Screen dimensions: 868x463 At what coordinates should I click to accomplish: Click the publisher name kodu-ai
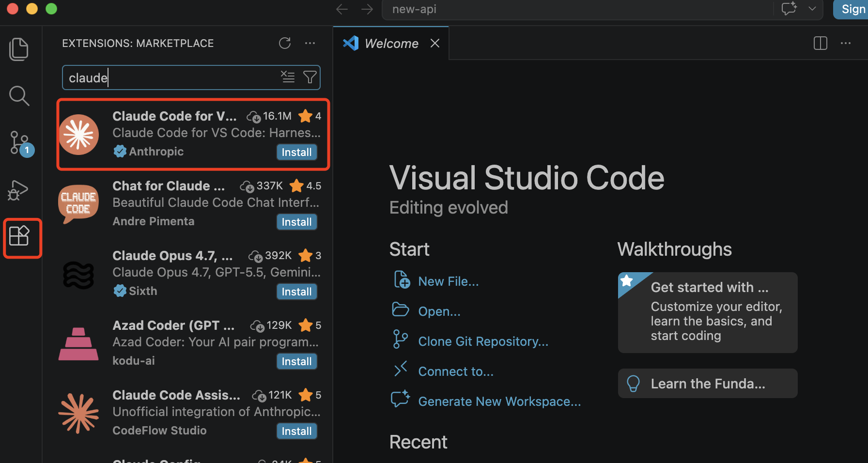click(x=134, y=361)
